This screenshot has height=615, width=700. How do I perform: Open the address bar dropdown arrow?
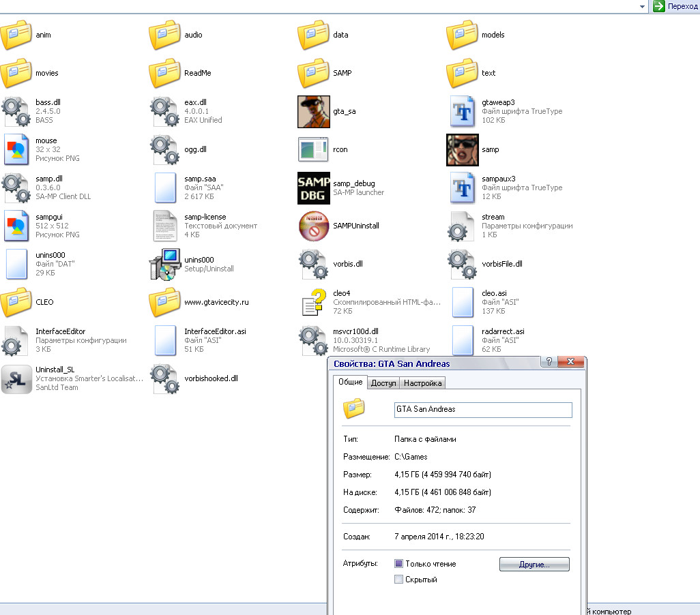click(642, 7)
